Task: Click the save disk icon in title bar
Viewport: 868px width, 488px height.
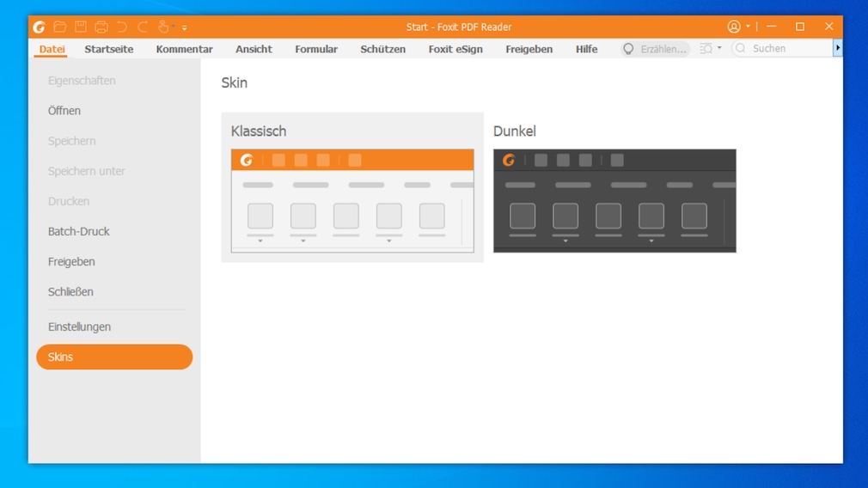Action: point(80,27)
